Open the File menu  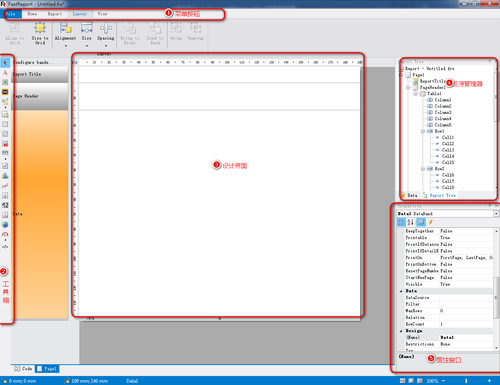(x=13, y=14)
